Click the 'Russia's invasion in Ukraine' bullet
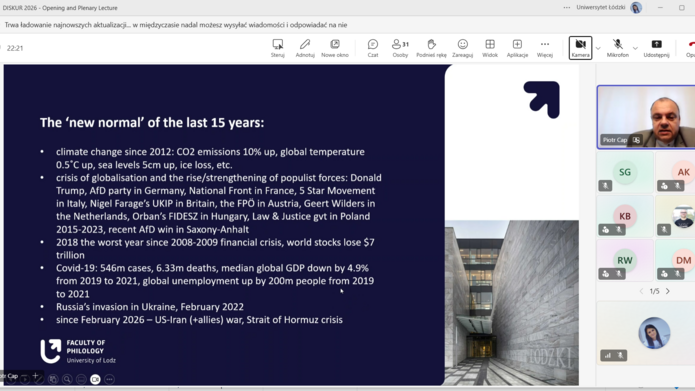 click(x=150, y=307)
